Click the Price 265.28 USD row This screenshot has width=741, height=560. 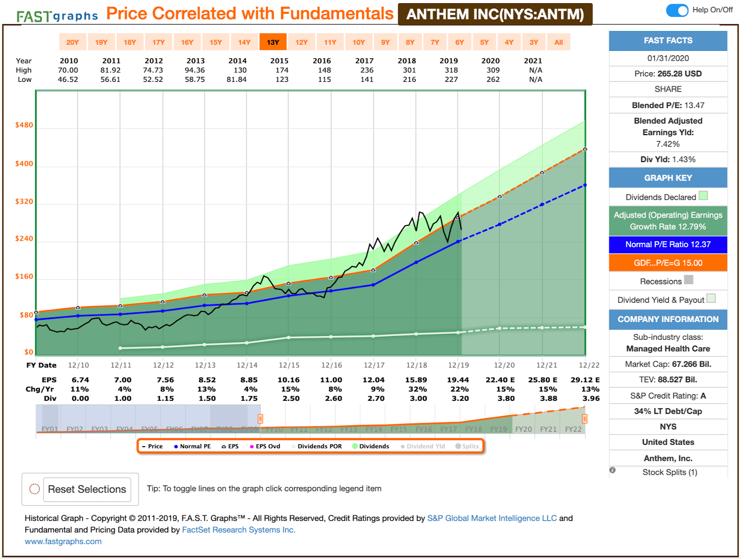point(668,74)
